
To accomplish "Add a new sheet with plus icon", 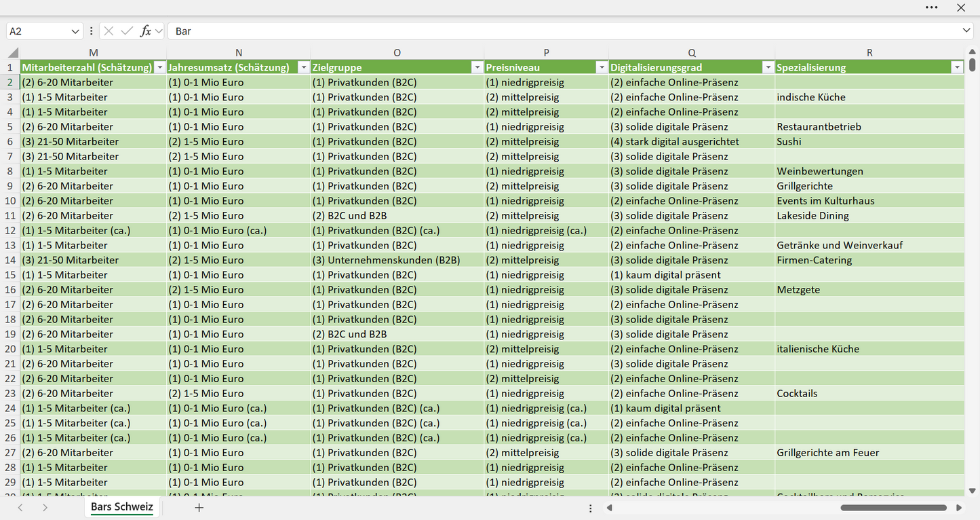I will point(199,507).
